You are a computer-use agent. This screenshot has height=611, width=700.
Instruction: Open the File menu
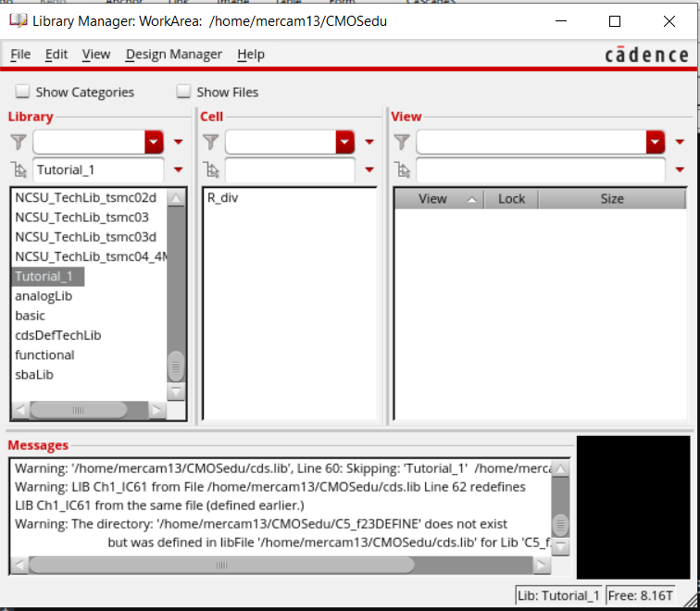(x=20, y=54)
